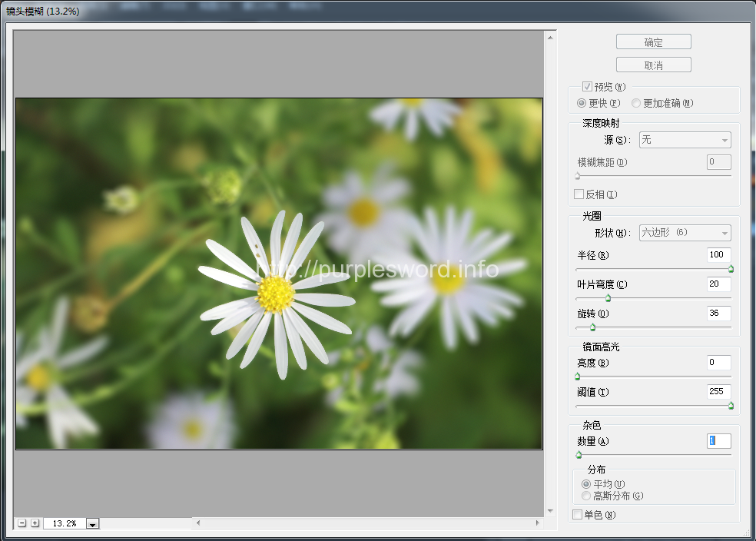
Task: Click the 阈值 threshold value field
Action: [718, 392]
